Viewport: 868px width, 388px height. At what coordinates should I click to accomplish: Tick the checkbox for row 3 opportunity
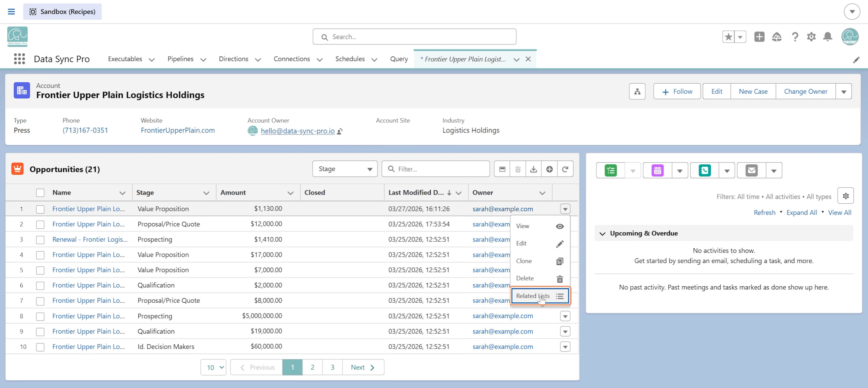[40, 240]
